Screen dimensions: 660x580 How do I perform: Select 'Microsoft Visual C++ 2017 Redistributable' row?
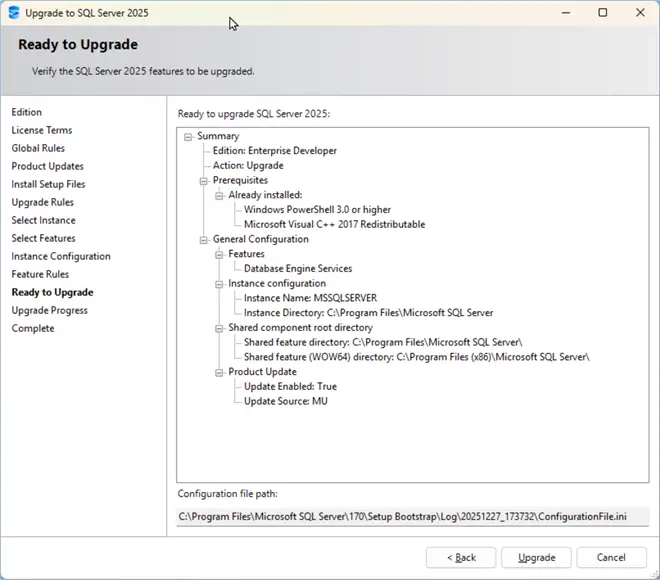[335, 224]
